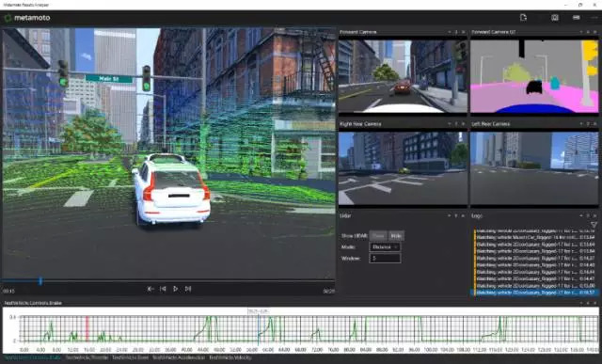602x364 pixels.
Task: Toggle the Show LiDAR option on
Action: click(x=378, y=236)
